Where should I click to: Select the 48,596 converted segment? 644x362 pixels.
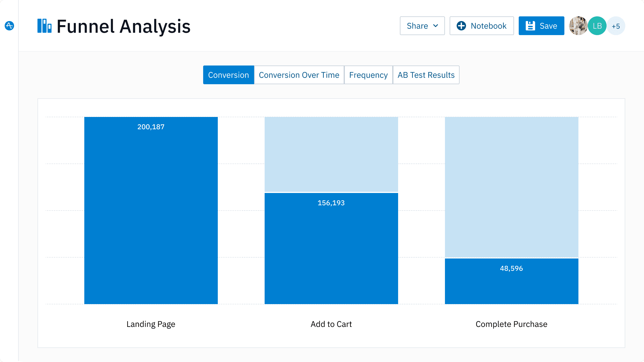coord(511,281)
